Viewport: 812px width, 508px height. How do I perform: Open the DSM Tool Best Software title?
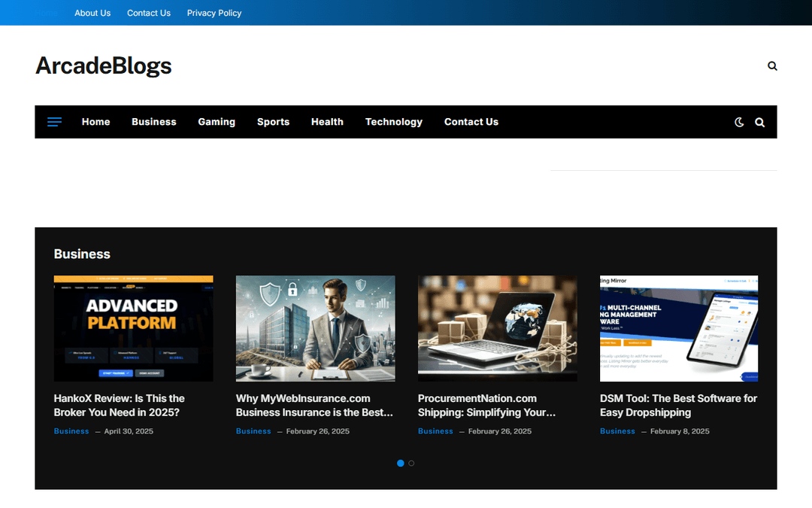pos(678,406)
